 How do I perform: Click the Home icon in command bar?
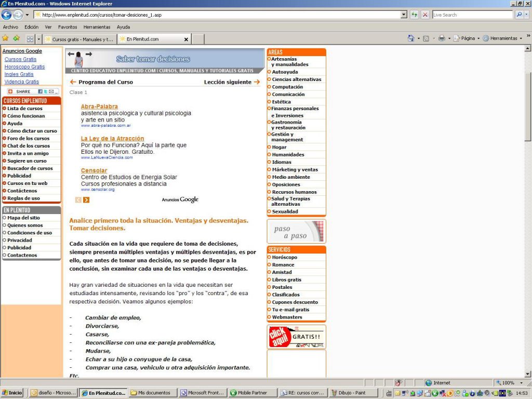[x=411, y=38]
